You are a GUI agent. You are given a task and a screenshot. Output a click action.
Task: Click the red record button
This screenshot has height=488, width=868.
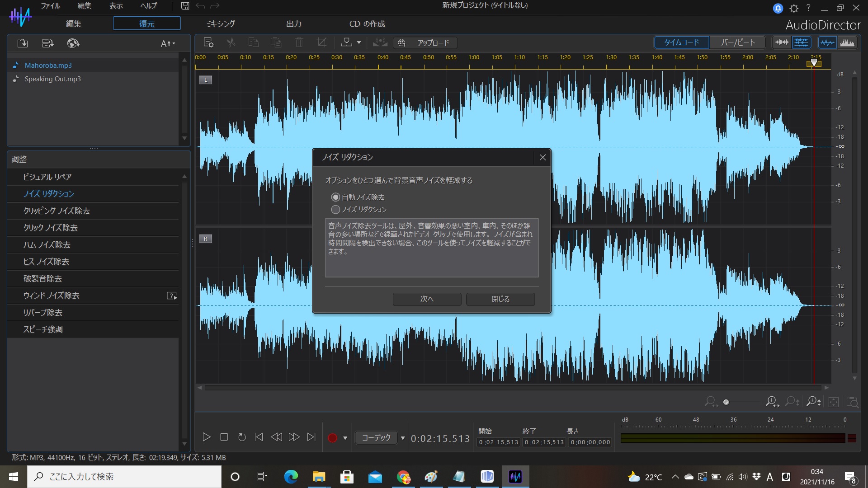tap(332, 438)
